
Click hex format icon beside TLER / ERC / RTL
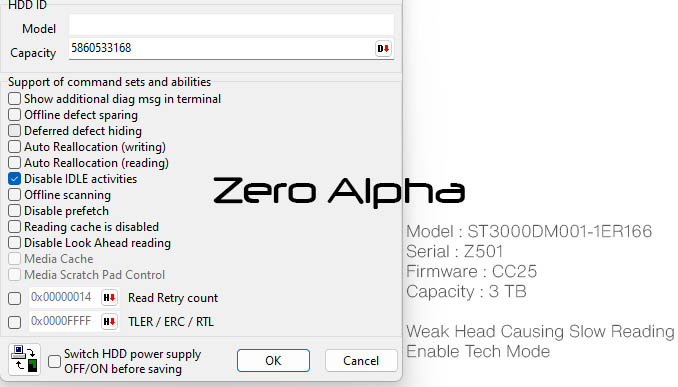pos(109,321)
